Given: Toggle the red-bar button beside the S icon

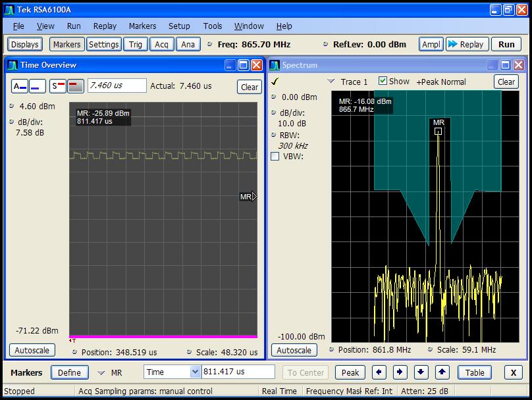Looking at the screenshot, I should [x=76, y=86].
